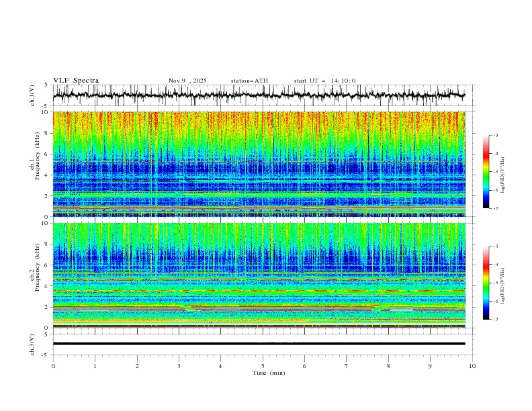Select the date "Nov.9 , 2025"
532x411 pixels.
pos(187,81)
